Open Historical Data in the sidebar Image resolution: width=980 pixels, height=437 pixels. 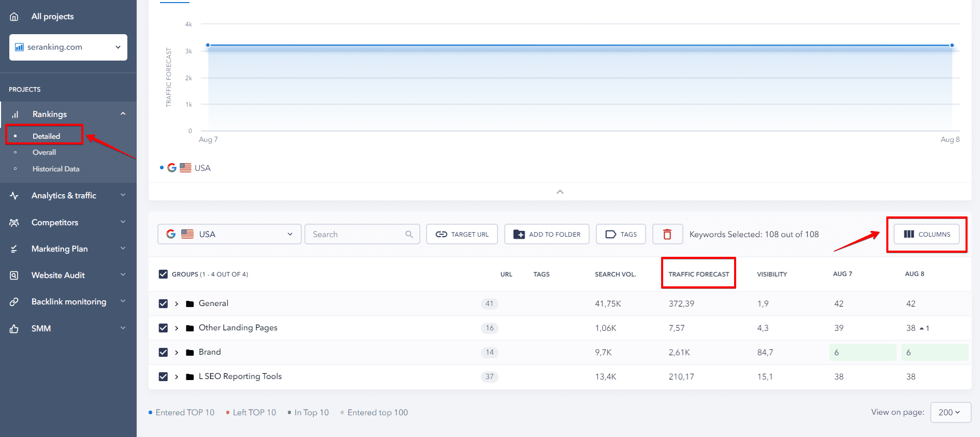56,169
